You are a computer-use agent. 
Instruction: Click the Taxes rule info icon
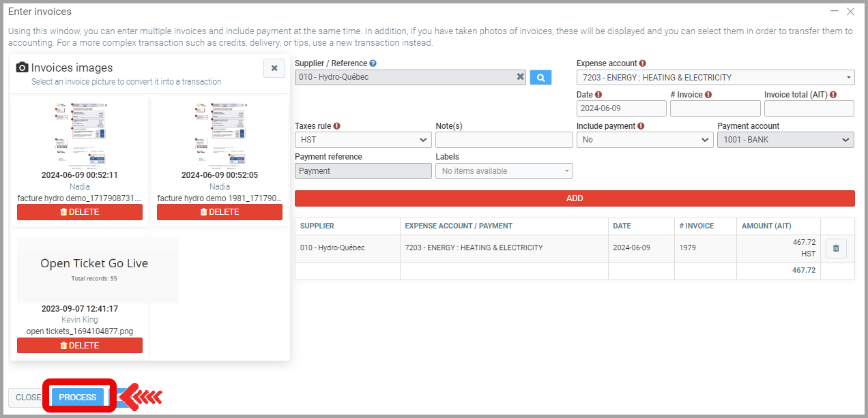pyautogui.click(x=337, y=126)
